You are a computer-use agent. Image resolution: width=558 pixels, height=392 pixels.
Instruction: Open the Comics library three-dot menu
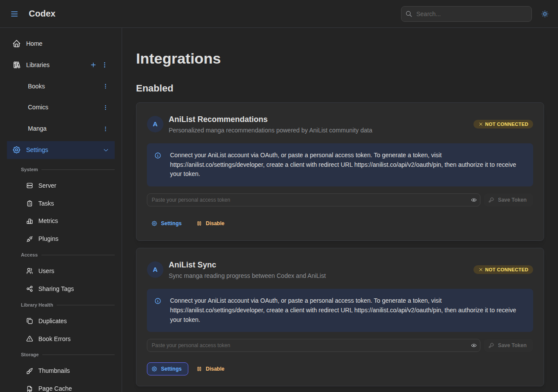click(x=105, y=107)
